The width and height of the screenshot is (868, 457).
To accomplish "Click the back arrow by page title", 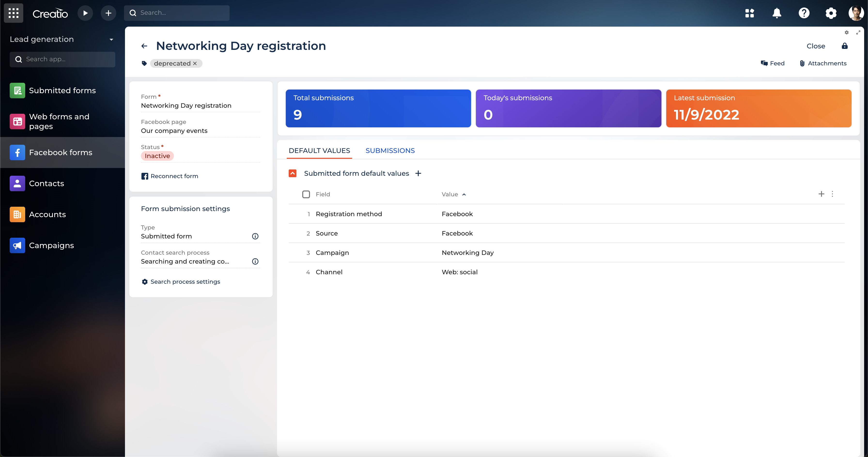I will pos(144,46).
